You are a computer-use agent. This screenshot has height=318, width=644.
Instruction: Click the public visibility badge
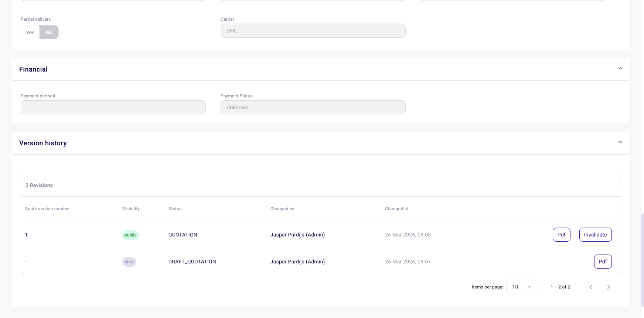(x=130, y=235)
